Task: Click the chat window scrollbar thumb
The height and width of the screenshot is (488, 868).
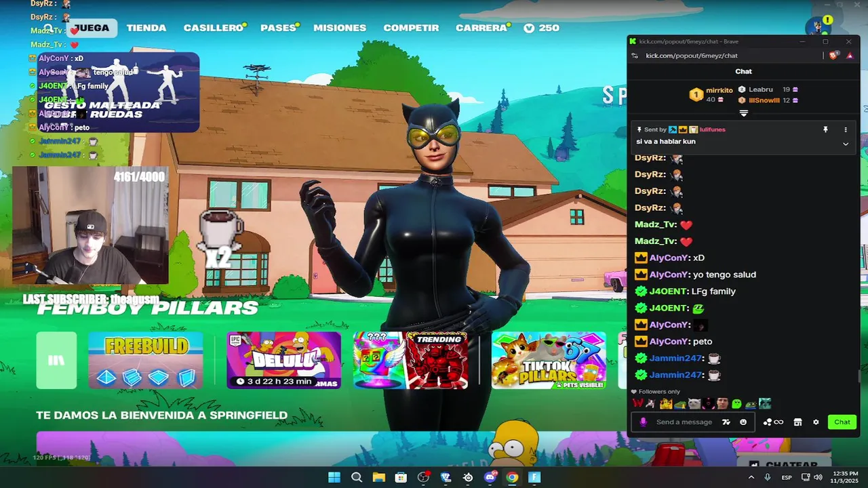Action: (859, 376)
